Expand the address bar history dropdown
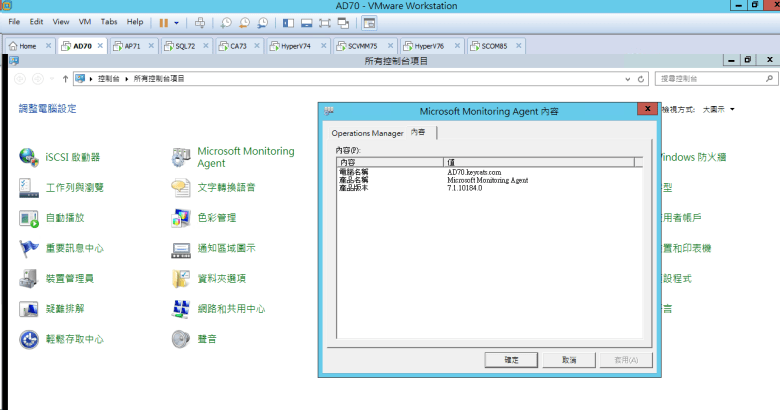The width and height of the screenshot is (780, 410). click(627, 78)
